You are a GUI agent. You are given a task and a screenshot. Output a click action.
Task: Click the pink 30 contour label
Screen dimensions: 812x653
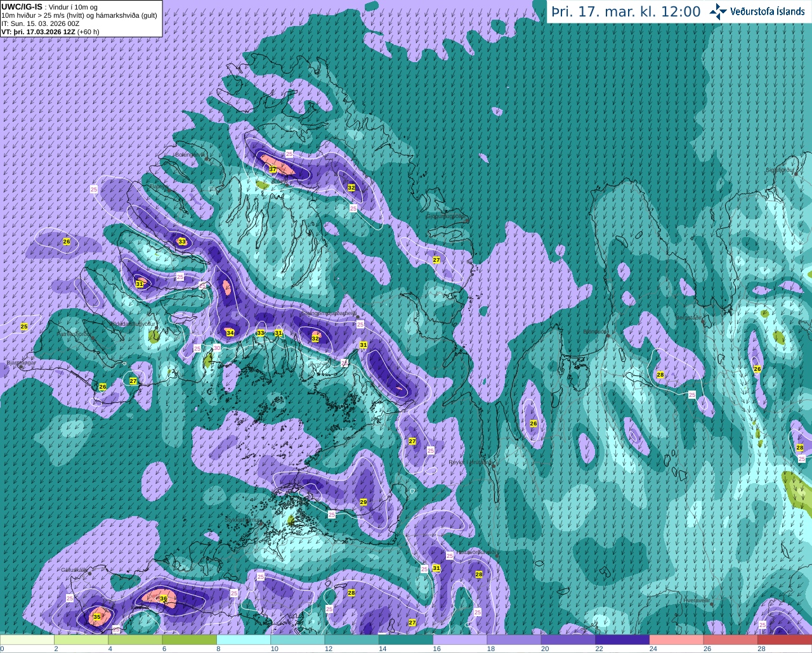coord(217,347)
